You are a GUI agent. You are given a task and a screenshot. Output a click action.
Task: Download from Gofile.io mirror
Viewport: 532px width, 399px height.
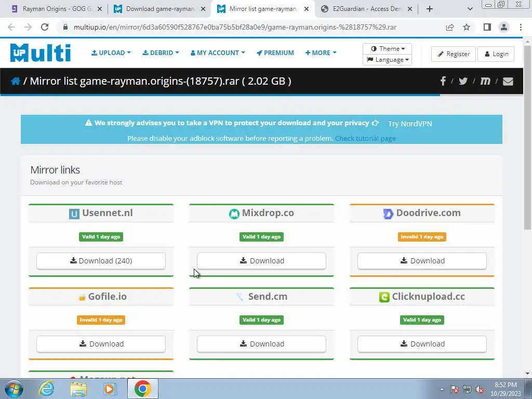pos(101,344)
